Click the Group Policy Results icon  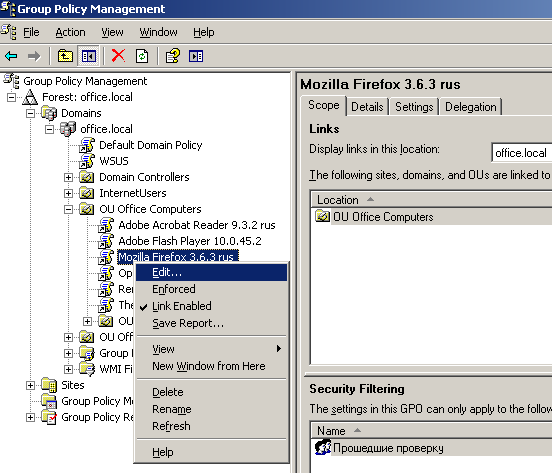(49, 417)
